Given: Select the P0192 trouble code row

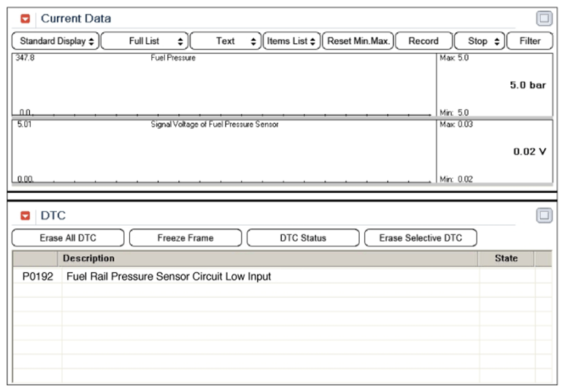Looking at the screenshot, I should 168,277.
